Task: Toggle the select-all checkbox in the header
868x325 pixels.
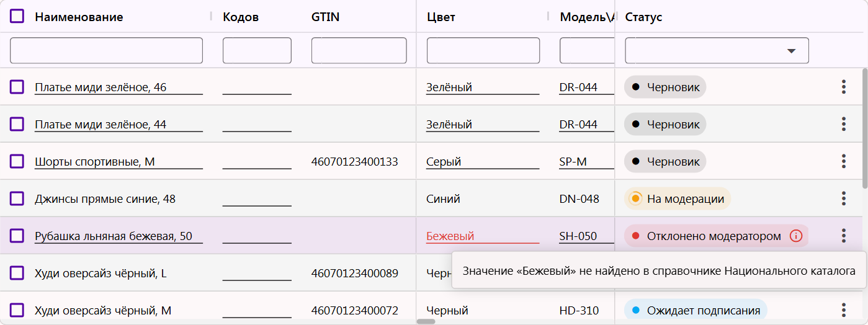Action: point(17,16)
